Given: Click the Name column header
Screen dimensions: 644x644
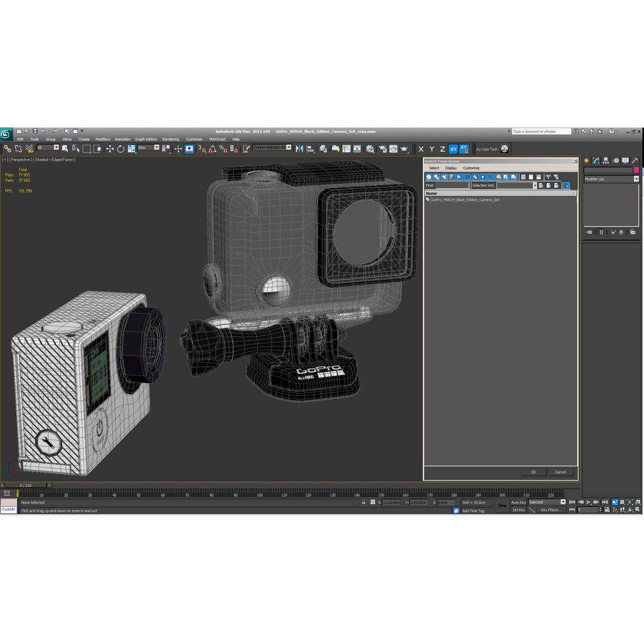Looking at the screenshot, I should click(500, 193).
